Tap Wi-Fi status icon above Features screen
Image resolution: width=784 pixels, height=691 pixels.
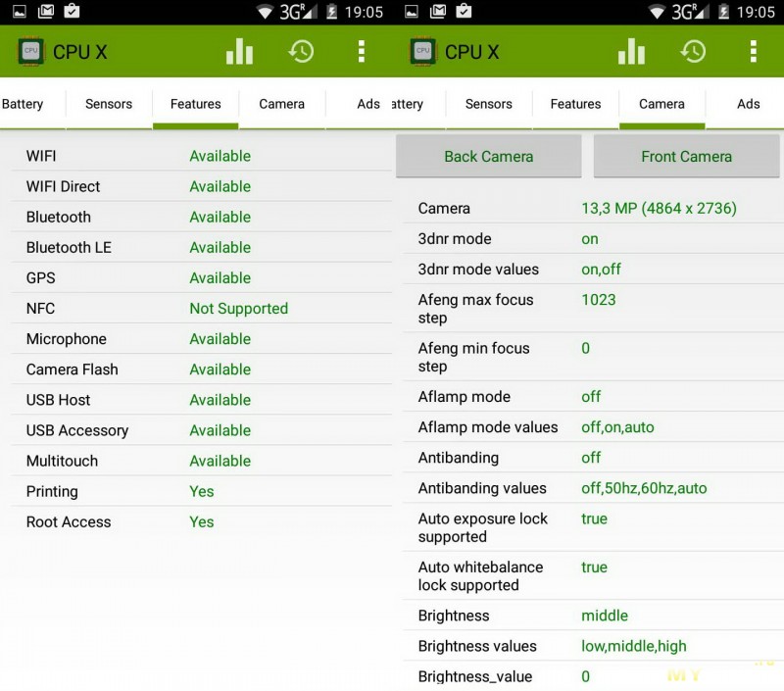pyautogui.click(x=265, y=12)
